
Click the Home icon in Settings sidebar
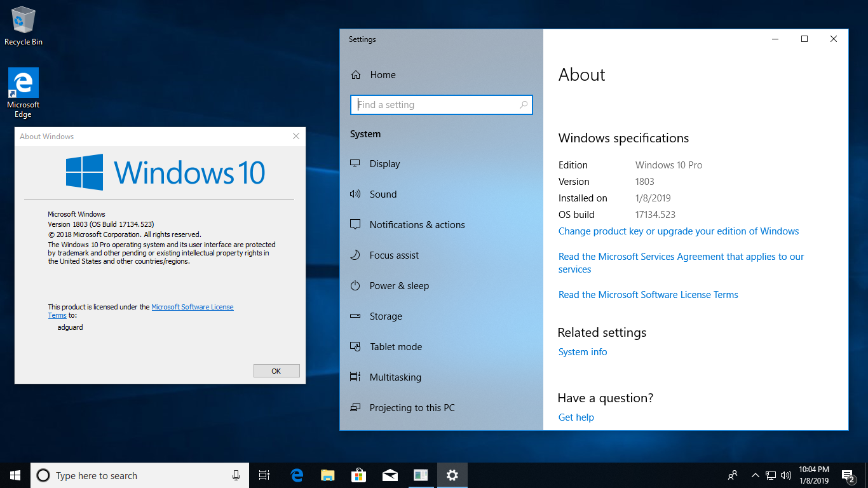[356, 75]
